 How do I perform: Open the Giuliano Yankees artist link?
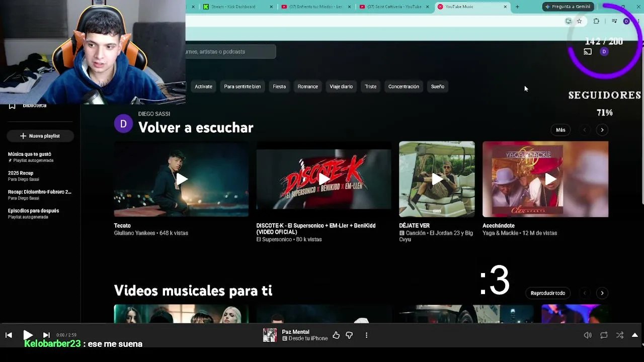[x=135, y=233]
